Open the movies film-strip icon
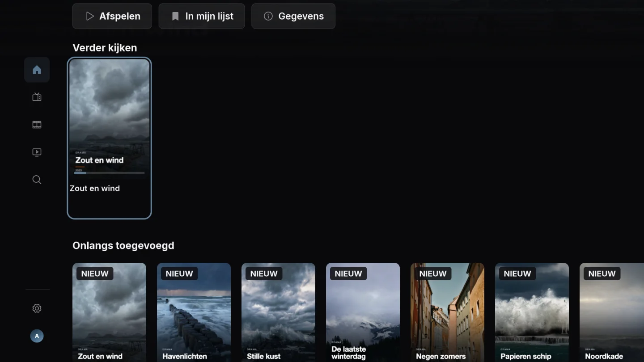Viewport: 644px width, 362px height. (37, 125)
